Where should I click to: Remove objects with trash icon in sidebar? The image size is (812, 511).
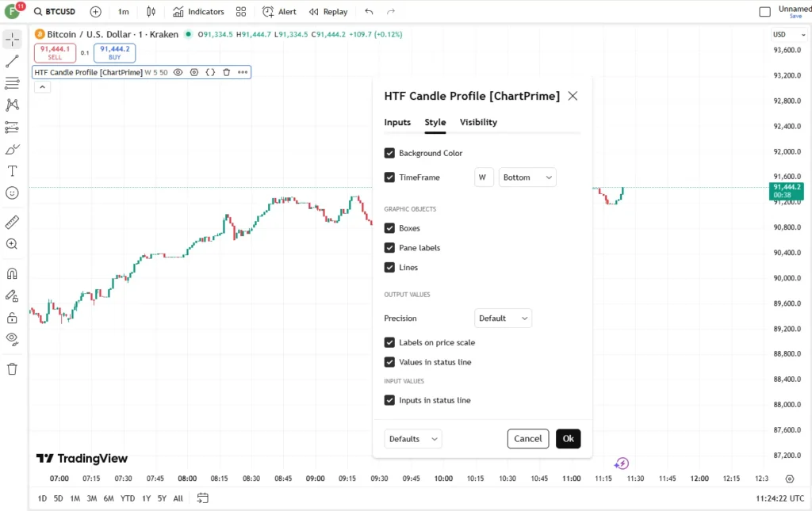(12, 368)
